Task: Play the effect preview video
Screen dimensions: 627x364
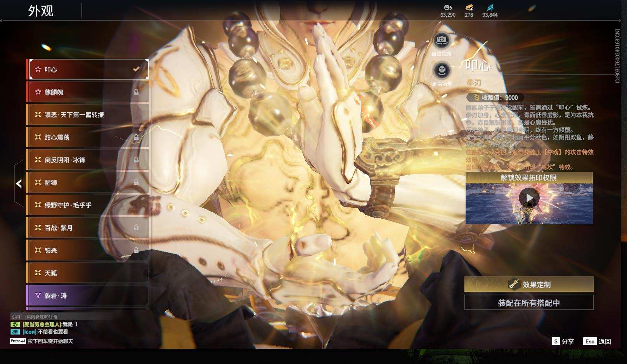Action: pos(529,198)
